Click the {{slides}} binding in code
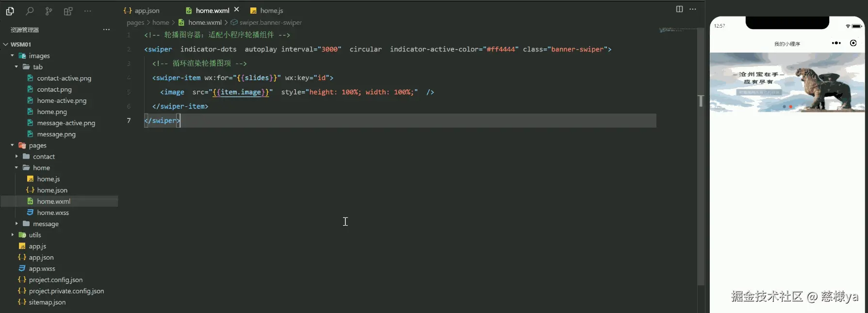 pos(257,78)
